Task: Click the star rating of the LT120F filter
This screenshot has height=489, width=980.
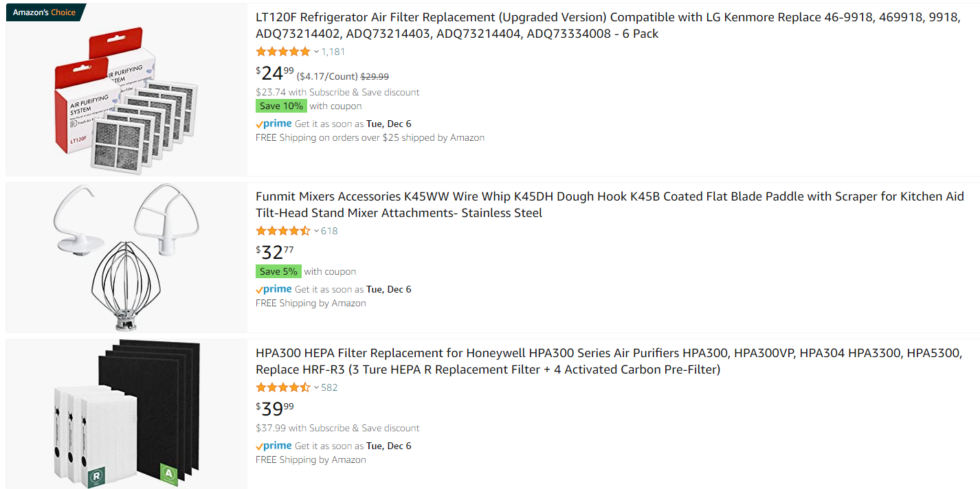Action: click(x=283, y=52)
